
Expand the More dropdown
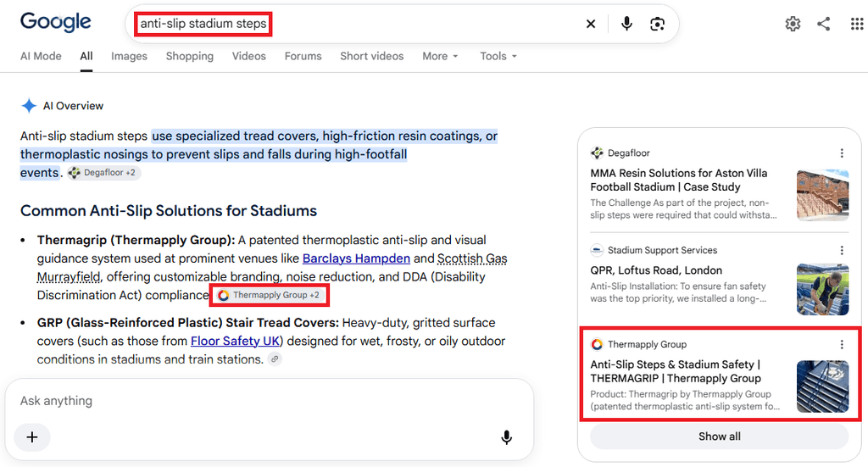click(440, 56)
